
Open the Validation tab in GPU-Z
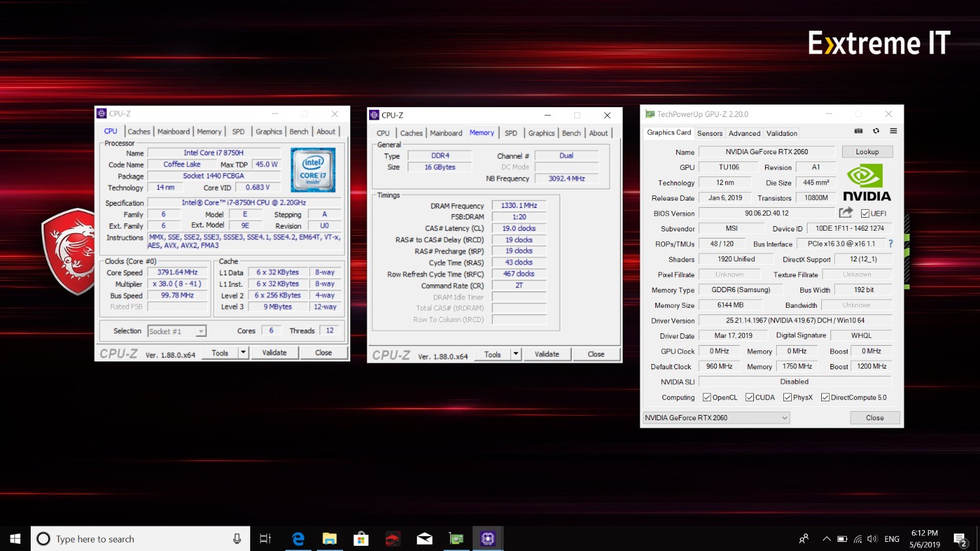point(781,133)
